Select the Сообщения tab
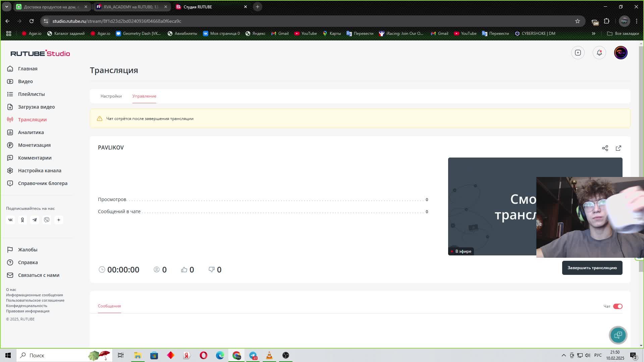Viewport: 644px width, 362px height. [109, 306]
